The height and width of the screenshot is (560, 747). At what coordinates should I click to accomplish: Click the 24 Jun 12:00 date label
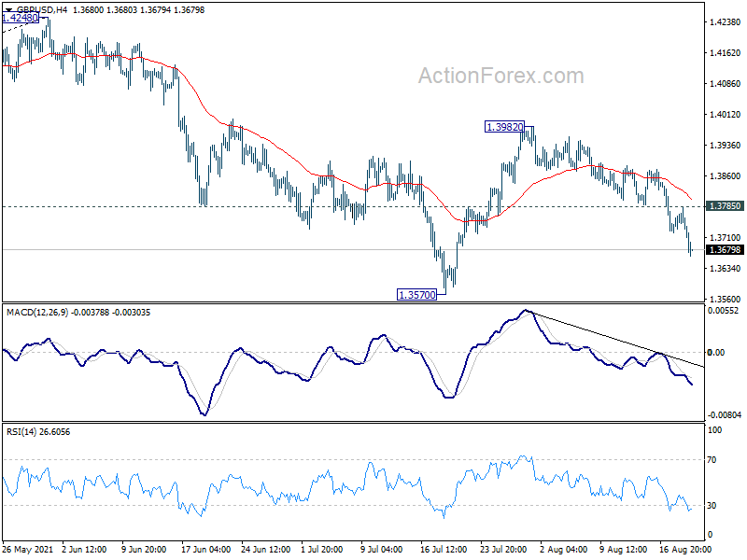click(266, 550)
